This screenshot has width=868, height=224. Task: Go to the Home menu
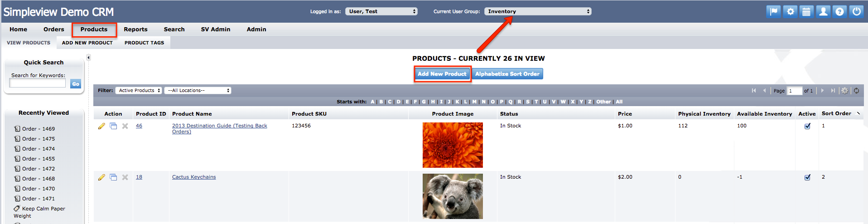(18, 29)
